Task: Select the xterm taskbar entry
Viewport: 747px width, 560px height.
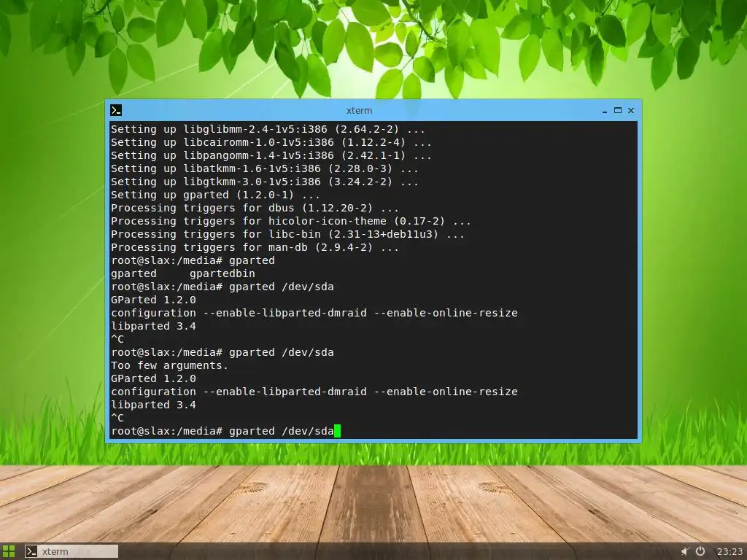Action: click(x=71, y=551)
